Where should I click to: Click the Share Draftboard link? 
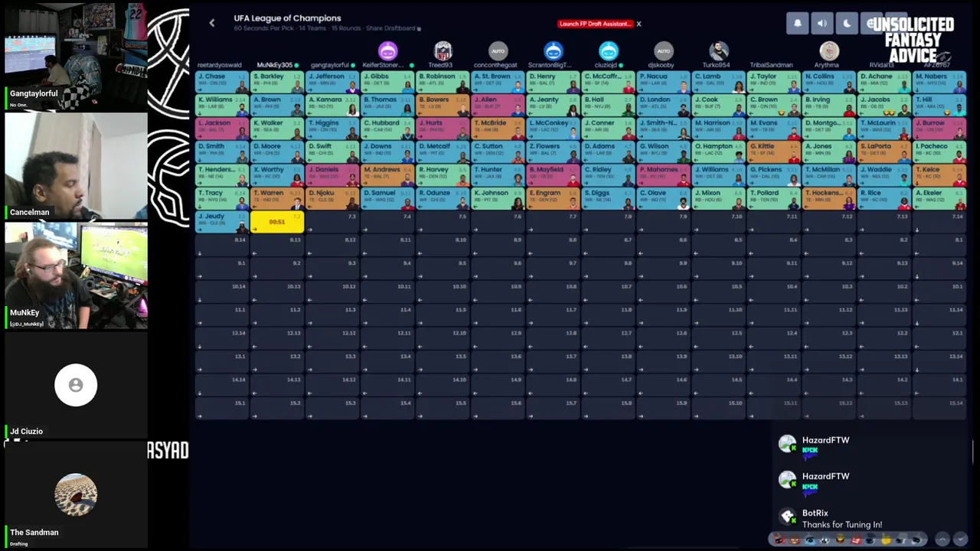(392, 28)
